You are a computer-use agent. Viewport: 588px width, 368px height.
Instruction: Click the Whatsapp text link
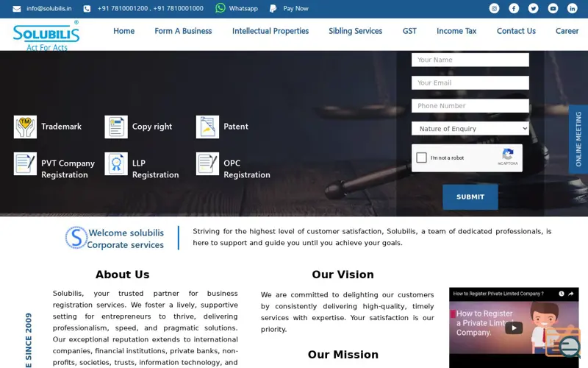(243, 9)
